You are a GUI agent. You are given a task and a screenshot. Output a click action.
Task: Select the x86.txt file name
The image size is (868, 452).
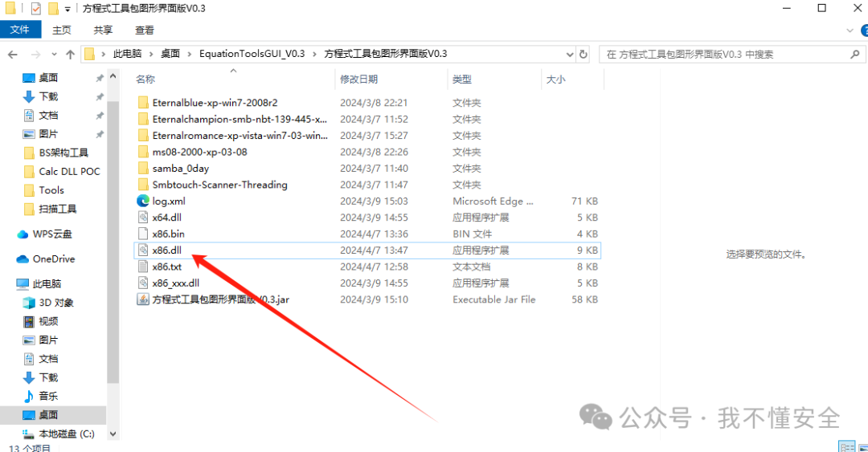click(x=167, y=267)
